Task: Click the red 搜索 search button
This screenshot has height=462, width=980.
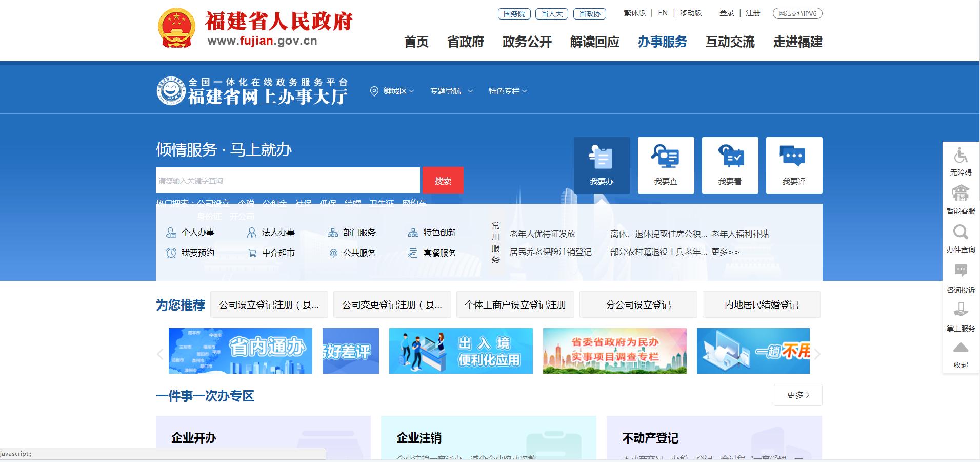Action: click(x=443, y=180)
